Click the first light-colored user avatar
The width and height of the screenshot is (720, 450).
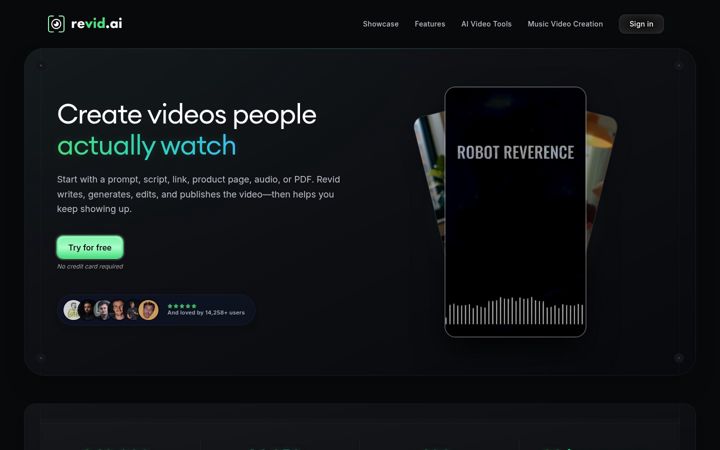pos(73,310)
